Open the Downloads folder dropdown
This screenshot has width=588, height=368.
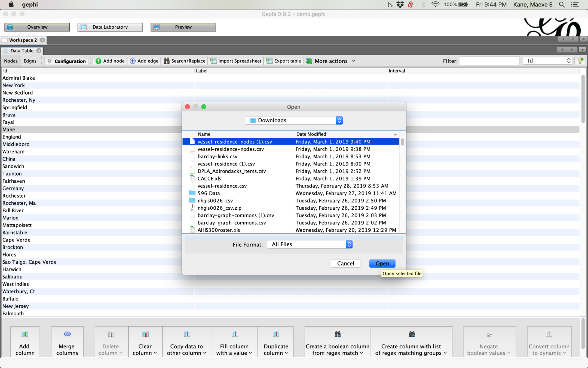[293, 120]
